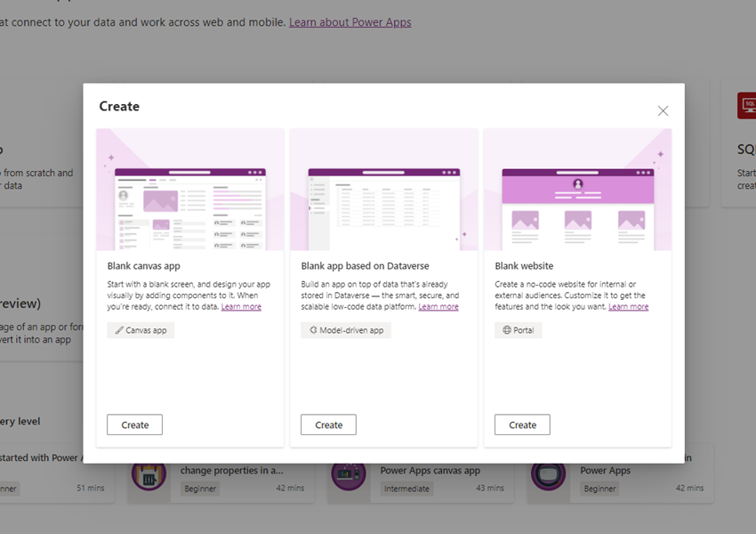This screenshot has width=756, height=534.
Task: Create a blank app based on Dataverse
Action: [328, 425]
